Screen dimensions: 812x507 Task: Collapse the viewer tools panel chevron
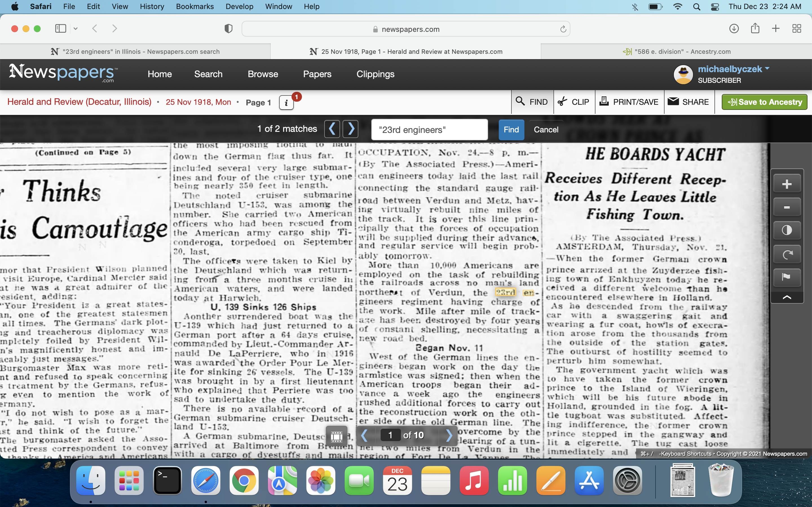(x=787, y=297)
